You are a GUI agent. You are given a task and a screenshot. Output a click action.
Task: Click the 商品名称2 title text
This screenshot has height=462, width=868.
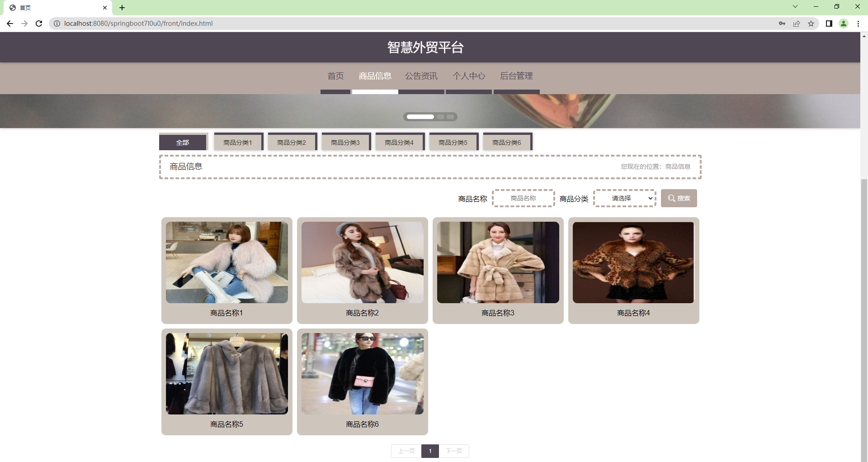point(363,313)
